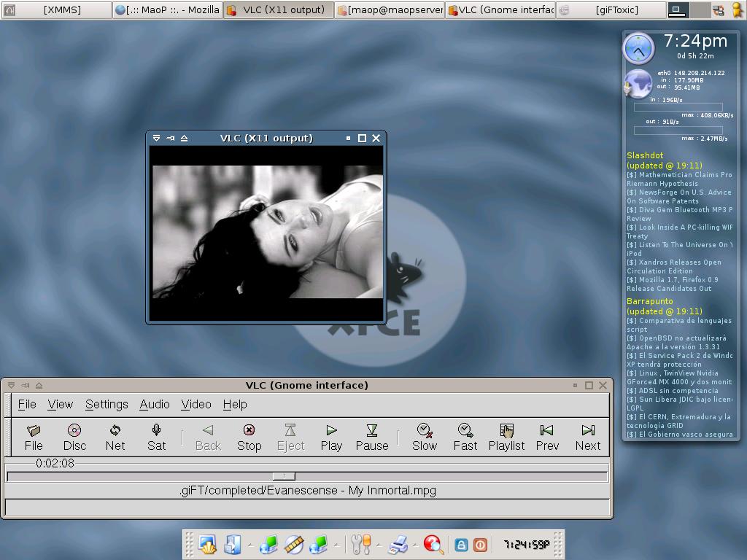Click the Sat satellite card button
The width and height of the screenshot is (747, 560).
click(156, 437)
